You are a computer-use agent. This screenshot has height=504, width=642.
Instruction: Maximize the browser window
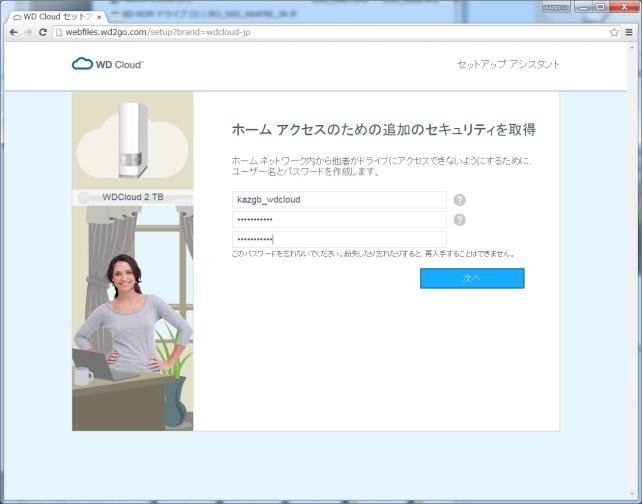click(601, 7)
